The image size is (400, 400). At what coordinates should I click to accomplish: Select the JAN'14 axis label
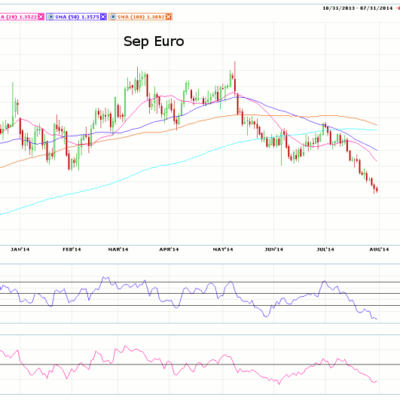click(x=20, y=249)
